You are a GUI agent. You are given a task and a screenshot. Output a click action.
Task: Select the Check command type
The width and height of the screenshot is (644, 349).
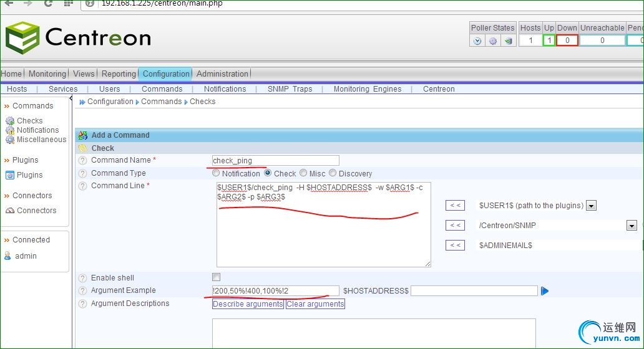[268, 173]
